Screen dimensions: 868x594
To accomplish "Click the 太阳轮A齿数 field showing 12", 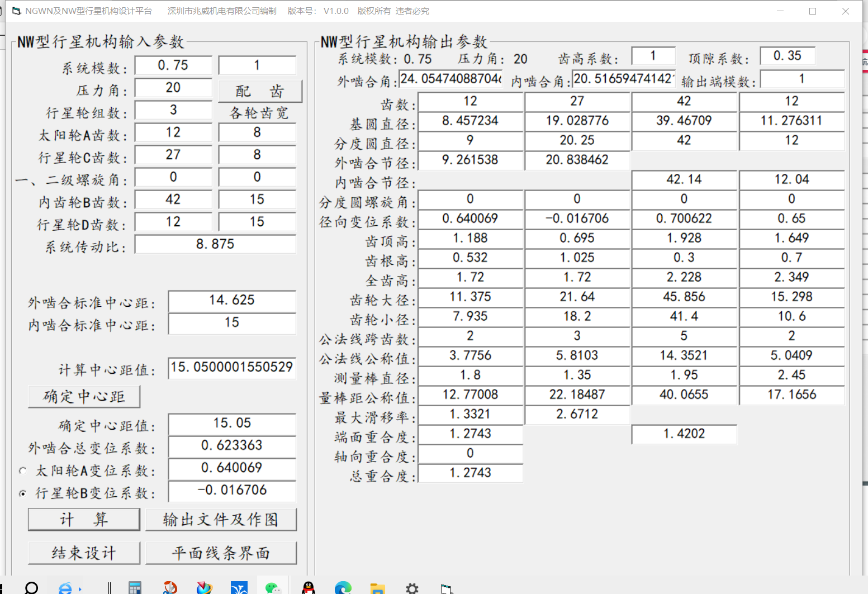I will pyautogui.click(x=173, y=132).
